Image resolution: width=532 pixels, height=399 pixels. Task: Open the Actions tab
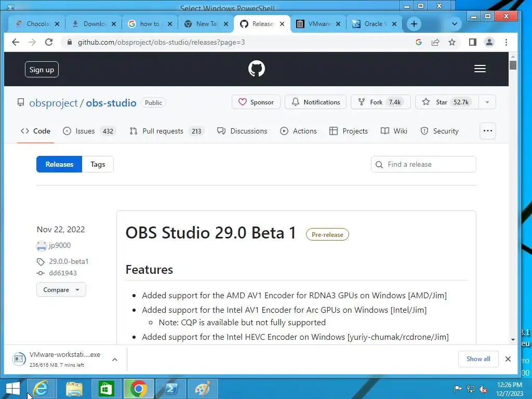click(298, 131)
